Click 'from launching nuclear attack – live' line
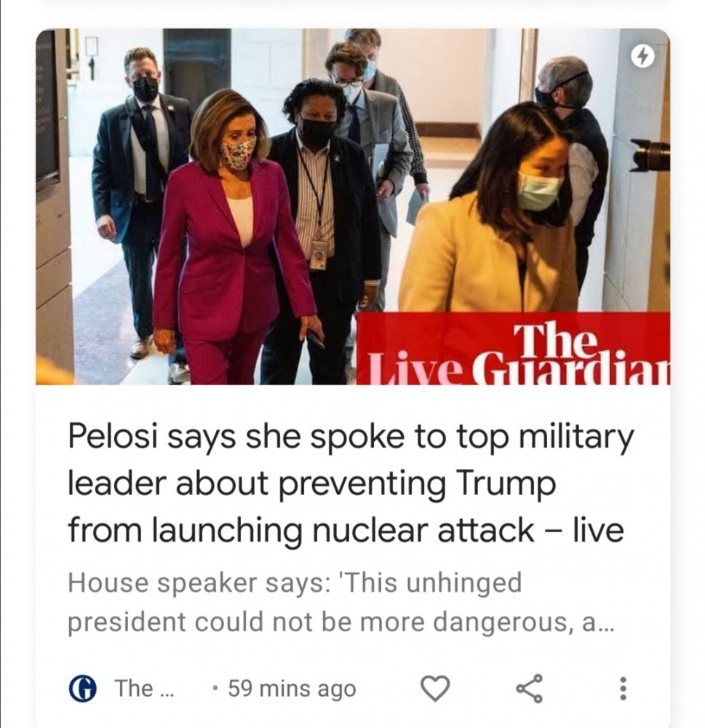The image size is (705, 728). point(346,530)
